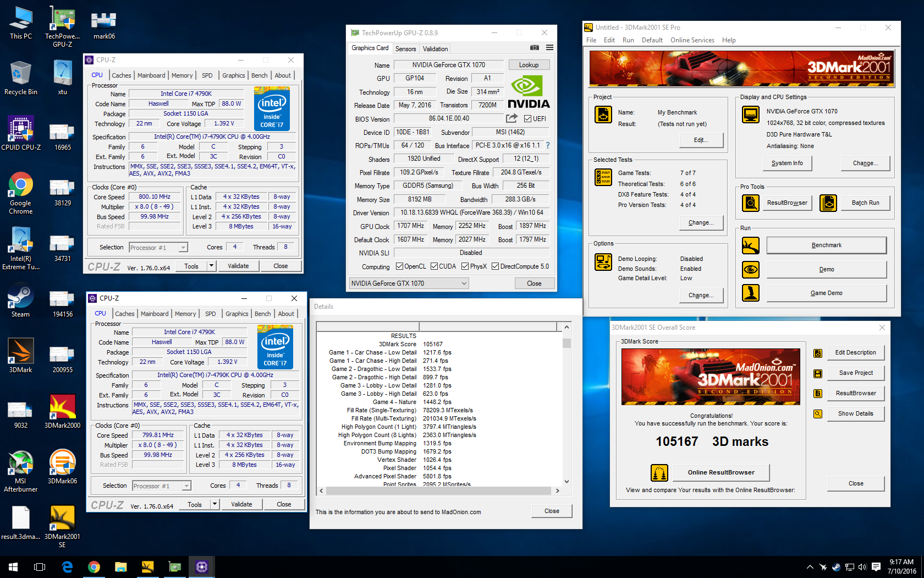
Task: Open Processor #1 dropdown in upper CPU-Z
Action: click(x=158, y=248)
